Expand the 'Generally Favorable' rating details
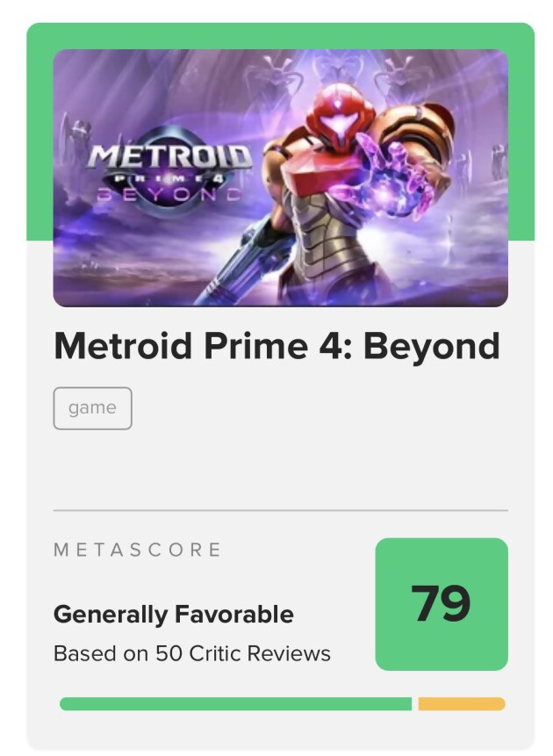Screen dimensions: 553x756 click(173, 615)
